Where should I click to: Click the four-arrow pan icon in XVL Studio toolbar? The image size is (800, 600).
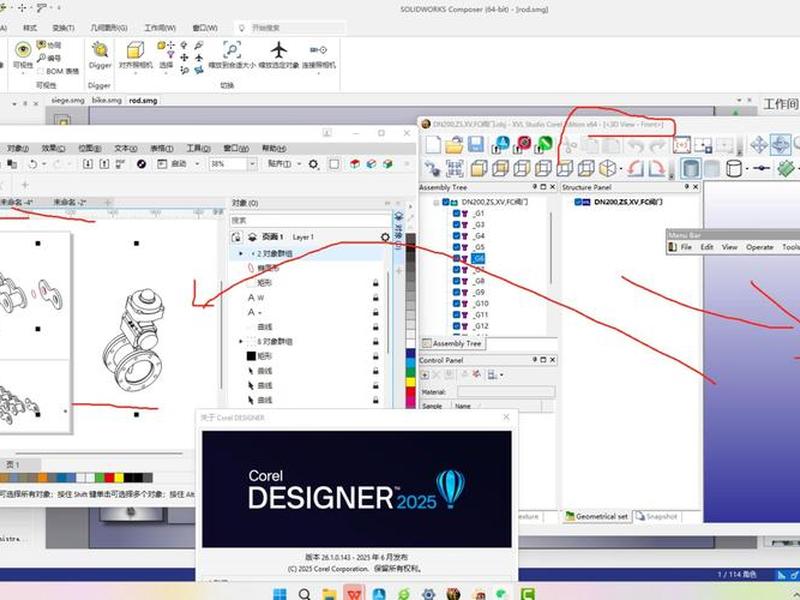[759, 145]
